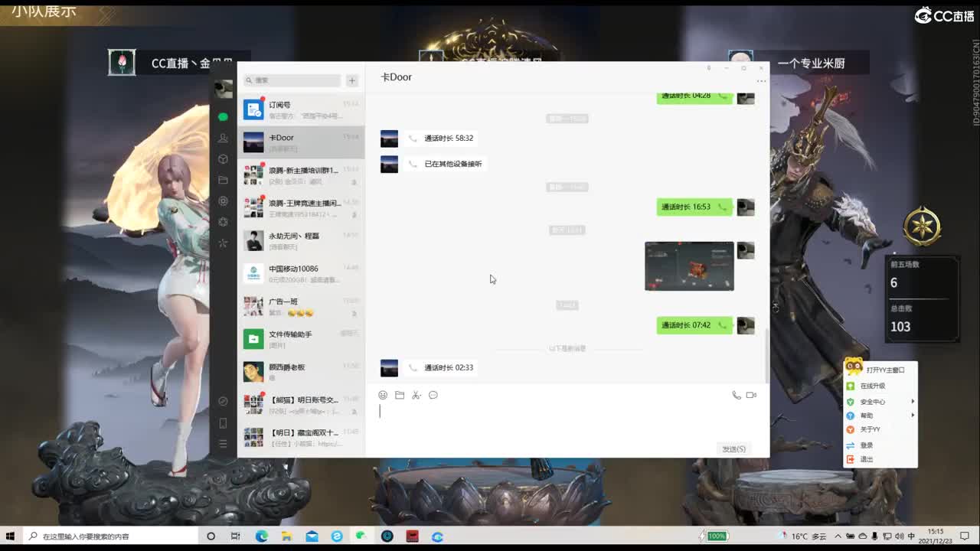Open the sent game screenshot image in chat
Viewport: 980px width, 551px height.
(689, 266)
